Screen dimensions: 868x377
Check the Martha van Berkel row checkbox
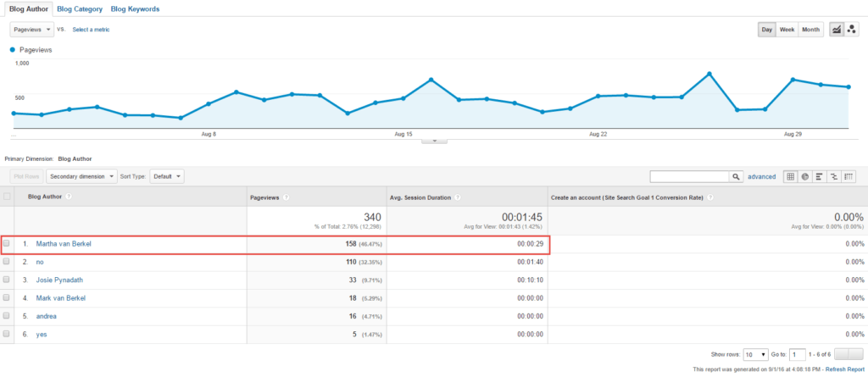coord(7,243)
